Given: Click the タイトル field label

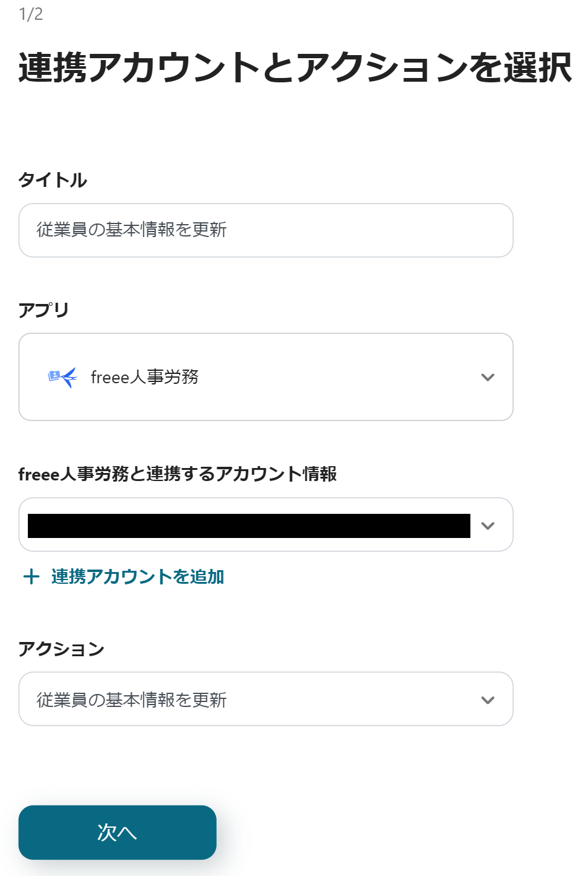Looking at the screenshot, I should point(53,180).
